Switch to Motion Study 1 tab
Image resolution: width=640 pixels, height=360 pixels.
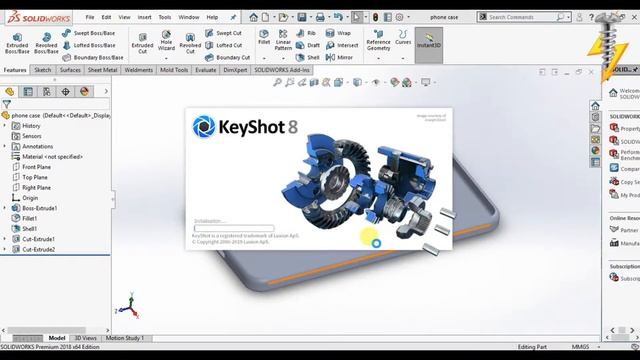click(x=124, y=338)
